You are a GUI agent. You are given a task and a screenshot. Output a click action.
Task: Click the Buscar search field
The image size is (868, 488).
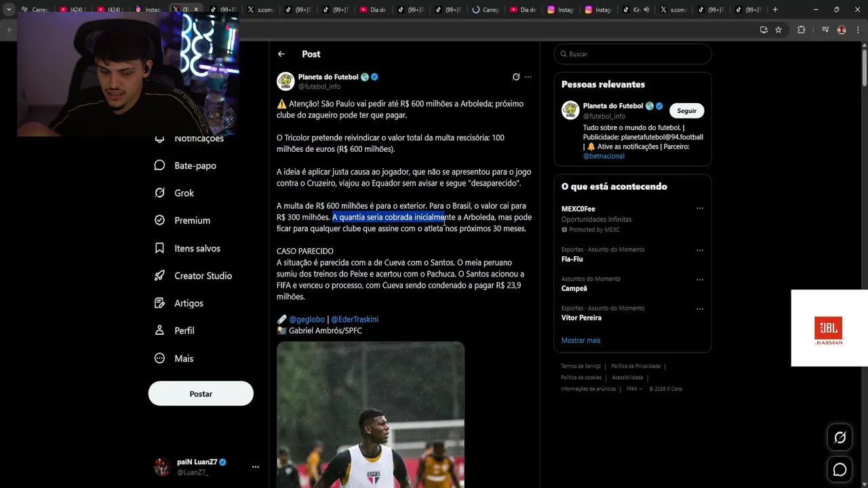(x=633, y=54)
